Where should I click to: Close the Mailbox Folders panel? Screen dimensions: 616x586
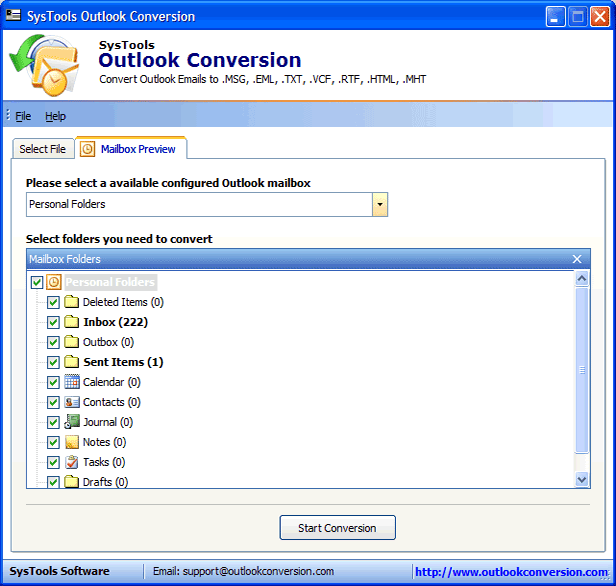[x=577, y=259]
